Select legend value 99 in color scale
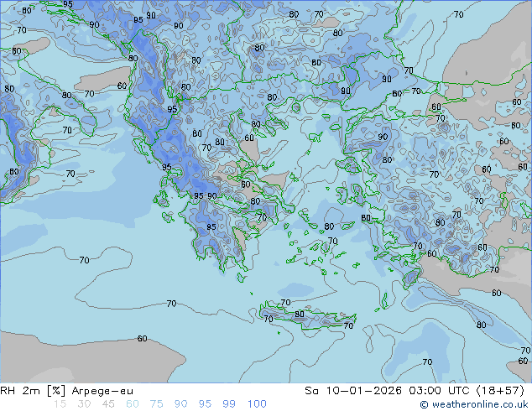Viewport: 532px width, 411px height. coord(229,404)
